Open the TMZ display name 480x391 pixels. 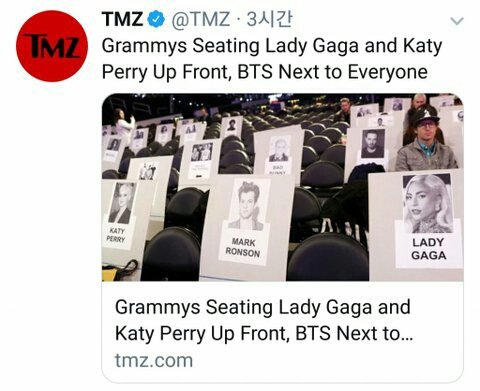[122, 19]
